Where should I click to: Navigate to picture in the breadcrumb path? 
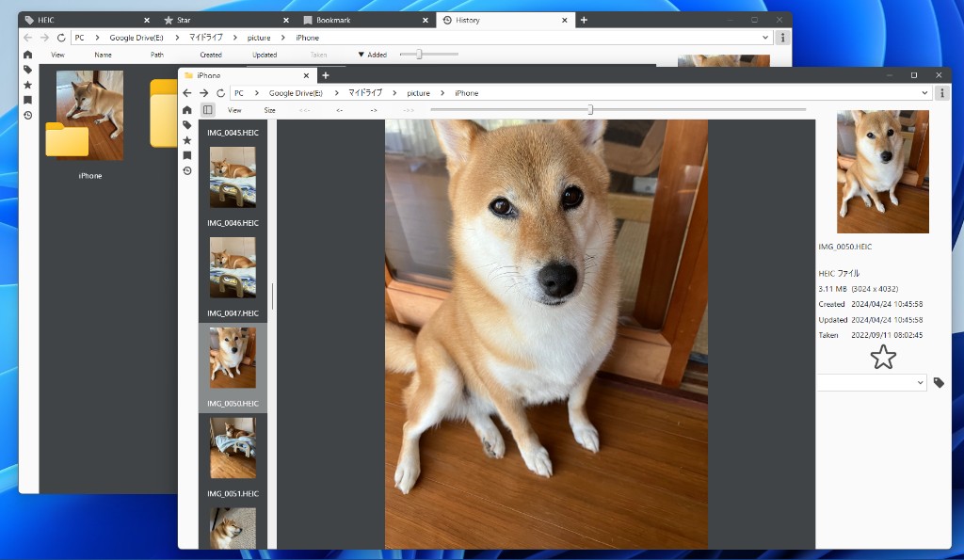pos(418,93)
